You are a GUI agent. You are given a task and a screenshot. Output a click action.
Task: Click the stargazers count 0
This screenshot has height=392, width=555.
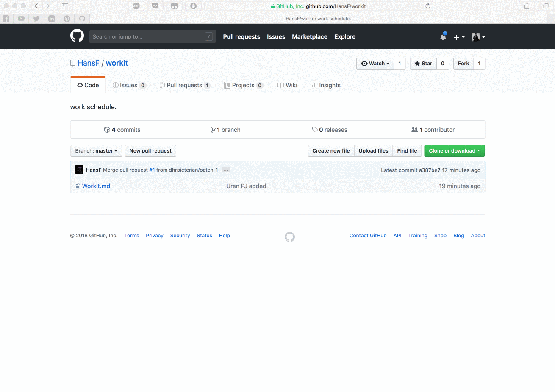coord(443,64)
